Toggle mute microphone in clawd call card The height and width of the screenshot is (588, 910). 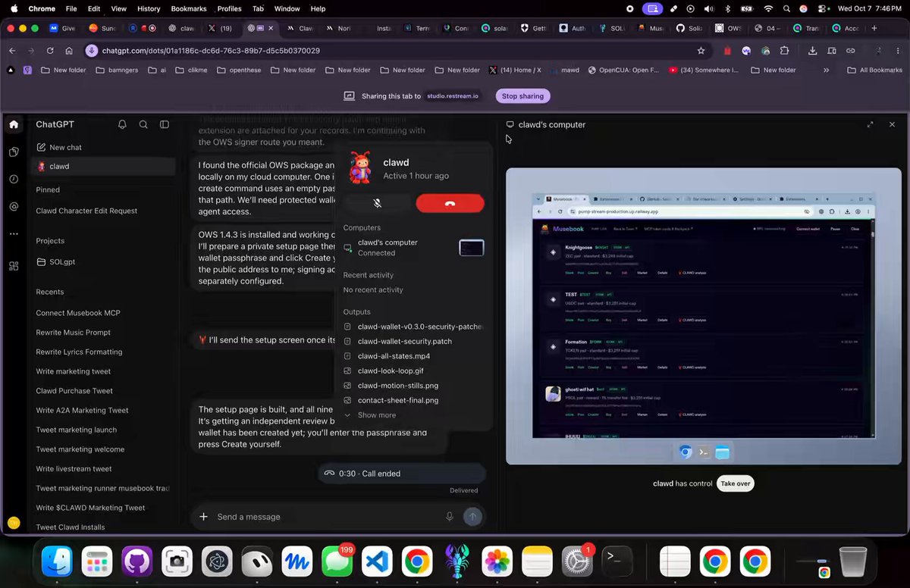(377, 203)
